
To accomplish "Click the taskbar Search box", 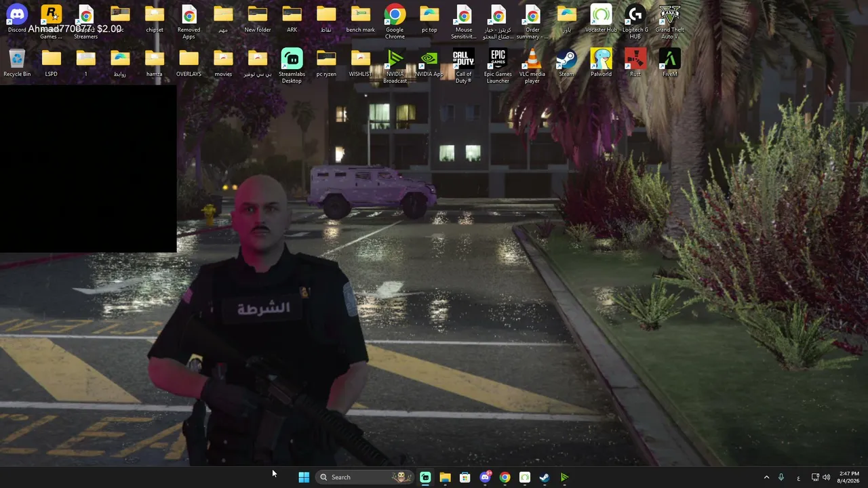I will point(366,477).
